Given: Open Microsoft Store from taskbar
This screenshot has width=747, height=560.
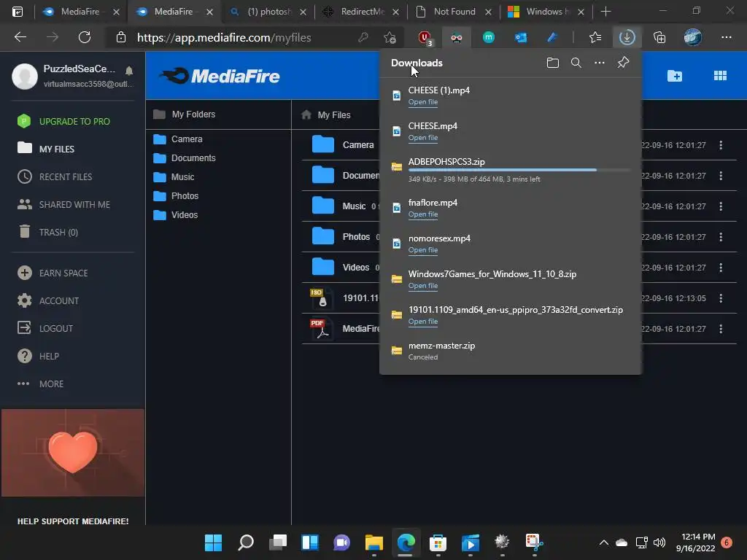Looking at the screenshot, I should click(x=438, y=542).
